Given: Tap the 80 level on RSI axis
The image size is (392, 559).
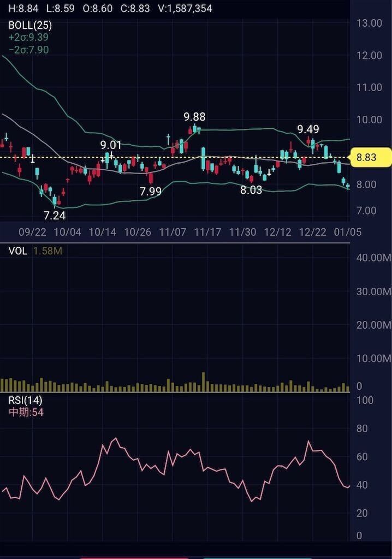Looking at the screenshot, I should (362, 429).
